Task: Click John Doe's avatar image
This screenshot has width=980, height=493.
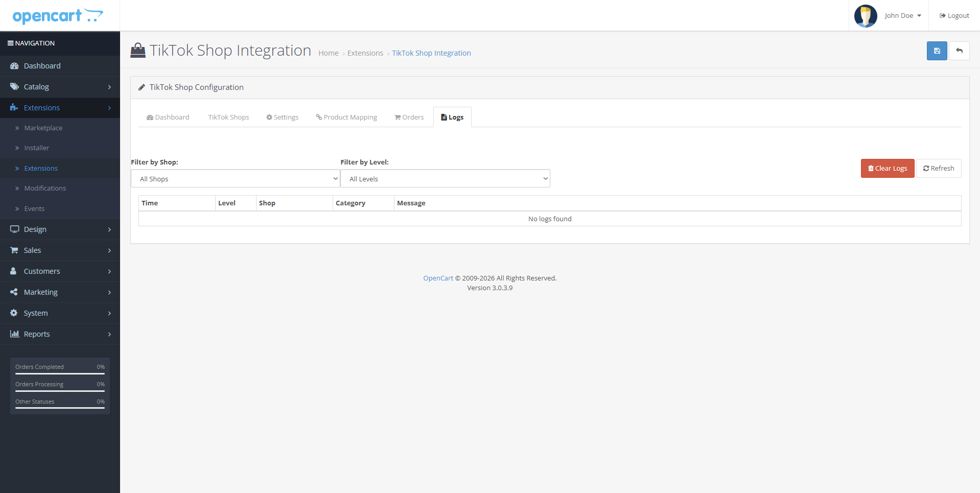Action: pos(866,16)
